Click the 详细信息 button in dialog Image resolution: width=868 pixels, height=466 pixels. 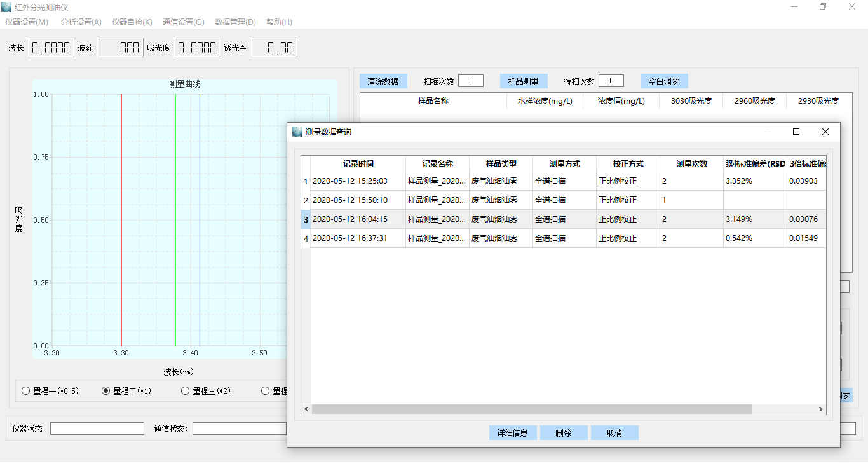pos(512,433)
